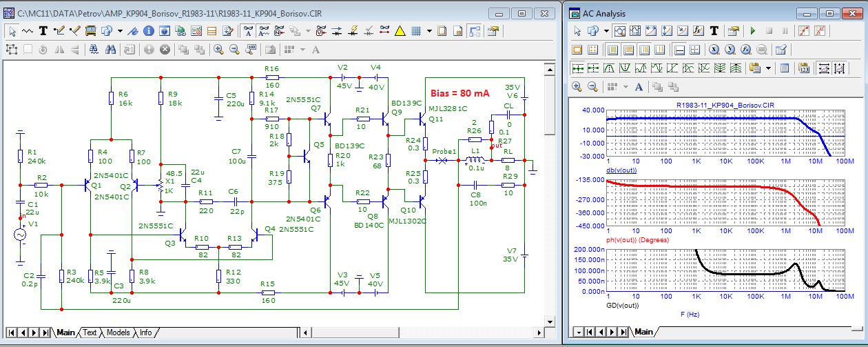Image resolution: width=868 pixels, height=347 pixels.
Task: Click the Cursor mode icon in AC Analysis
Action: click(x=635, y=30)
